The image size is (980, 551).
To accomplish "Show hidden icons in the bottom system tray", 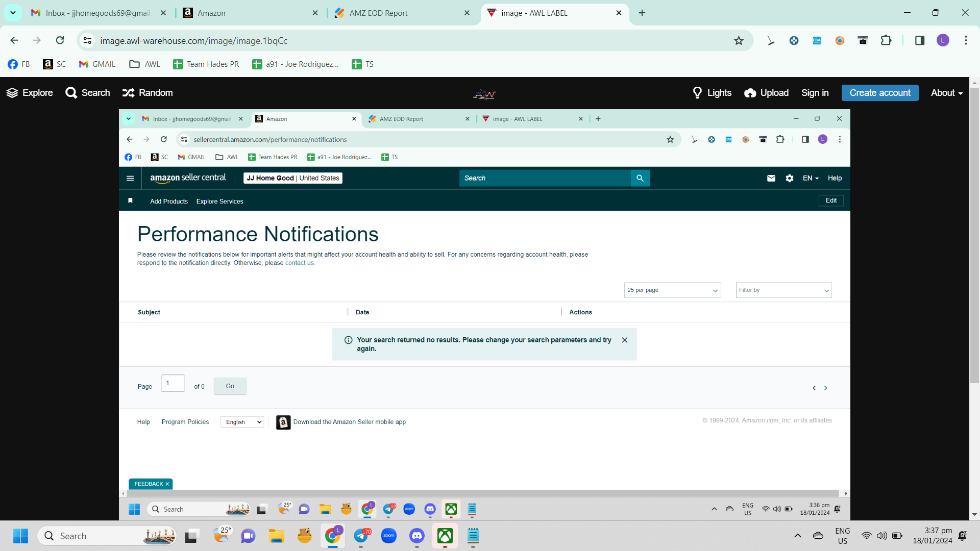I will pos(797,536).
